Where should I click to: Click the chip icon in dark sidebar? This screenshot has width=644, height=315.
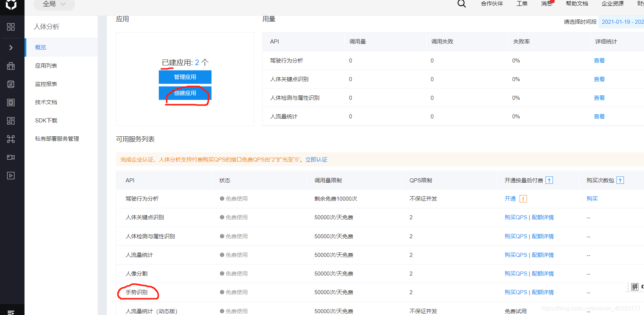[x=11, y=102]
